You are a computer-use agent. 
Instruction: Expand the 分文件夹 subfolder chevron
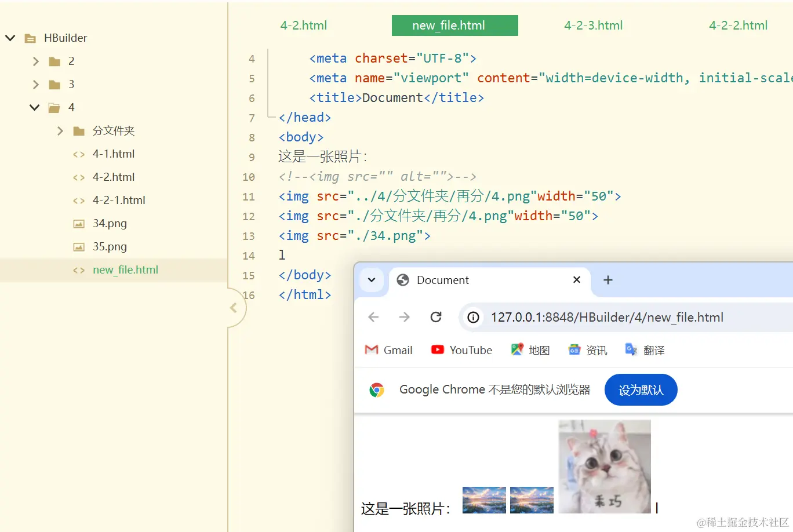click(60, 131)
